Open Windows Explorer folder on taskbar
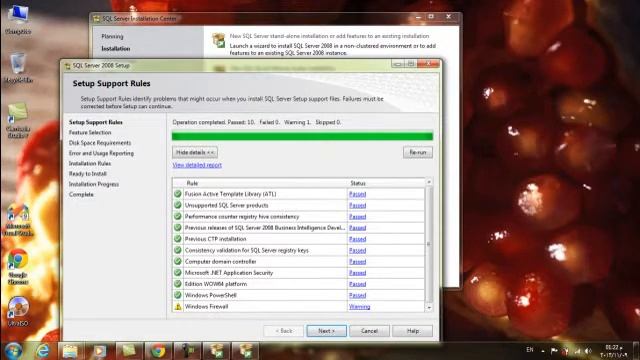 [70, 351]
